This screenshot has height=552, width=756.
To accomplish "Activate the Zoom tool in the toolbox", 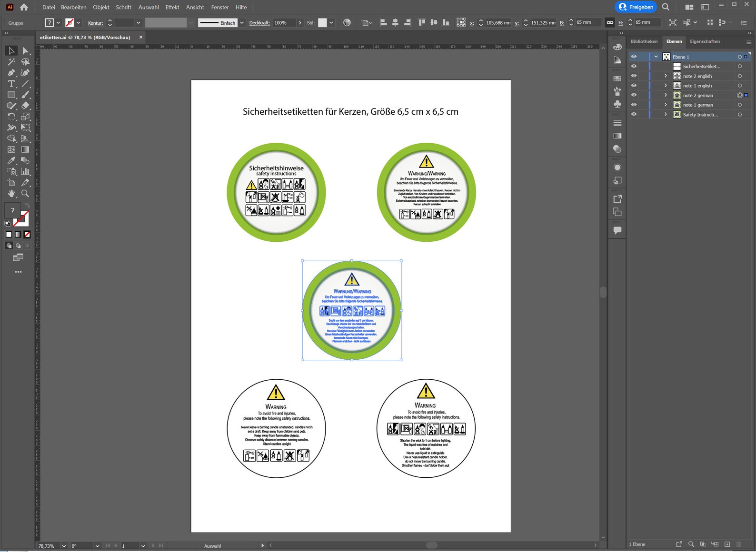I will tap(25, 194).
